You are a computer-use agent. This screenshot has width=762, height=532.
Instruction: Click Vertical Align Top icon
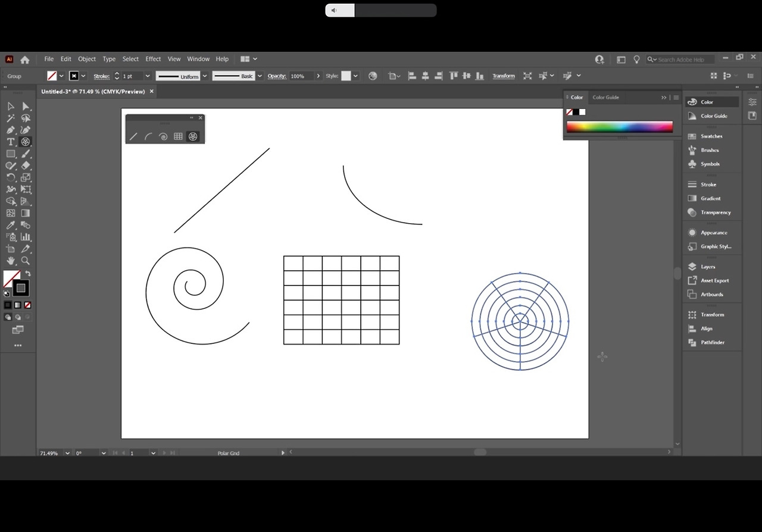tap(454, 76)
